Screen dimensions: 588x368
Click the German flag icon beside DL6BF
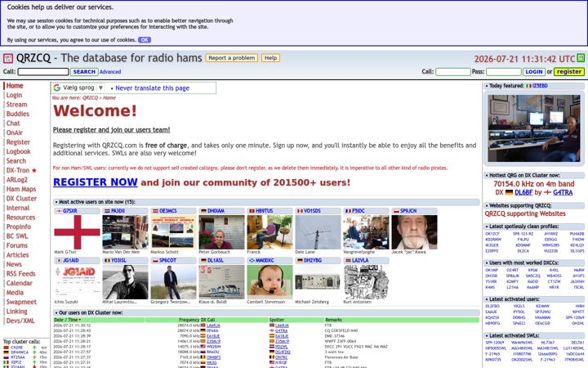[509, 192]
